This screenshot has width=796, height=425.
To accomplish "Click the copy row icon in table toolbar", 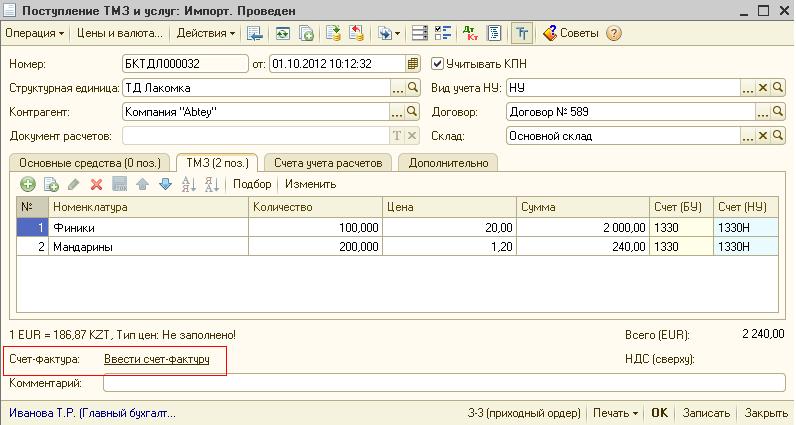I will 51,184.
